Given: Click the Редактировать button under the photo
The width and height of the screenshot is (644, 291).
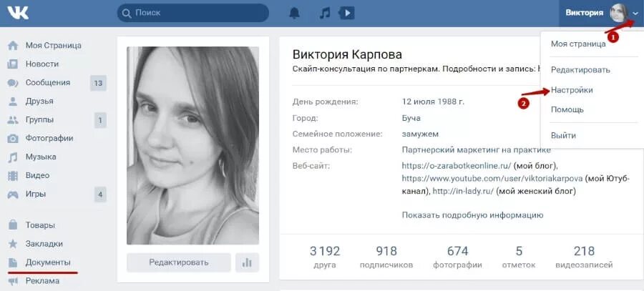Looking at the screenshot, I should (179, 262).
